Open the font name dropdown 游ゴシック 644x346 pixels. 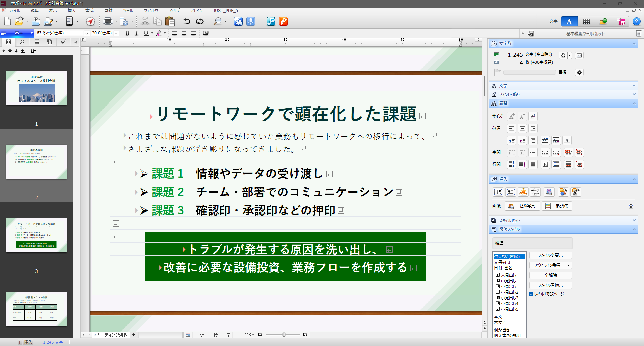[x=87, y=33]
